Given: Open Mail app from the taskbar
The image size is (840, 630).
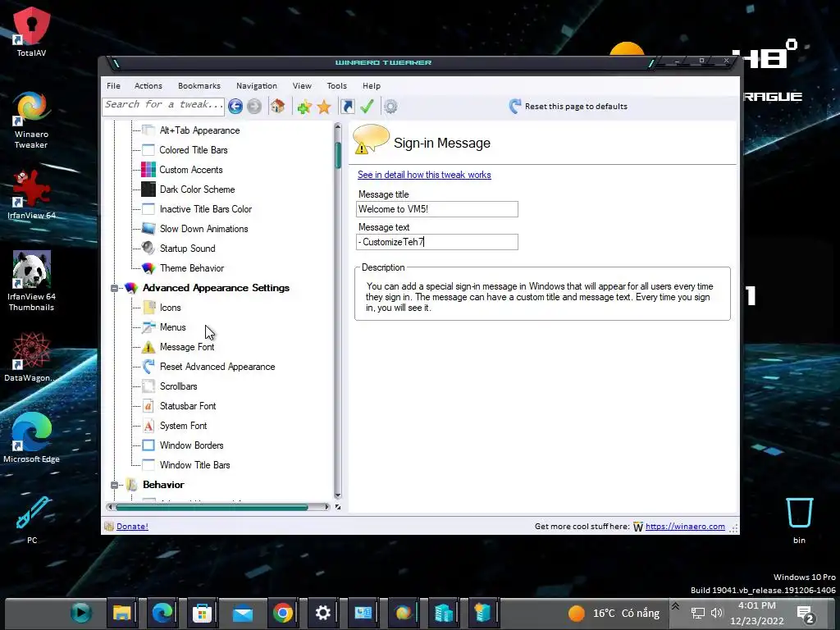Looking at the screenshot, I should coord(242,612).
